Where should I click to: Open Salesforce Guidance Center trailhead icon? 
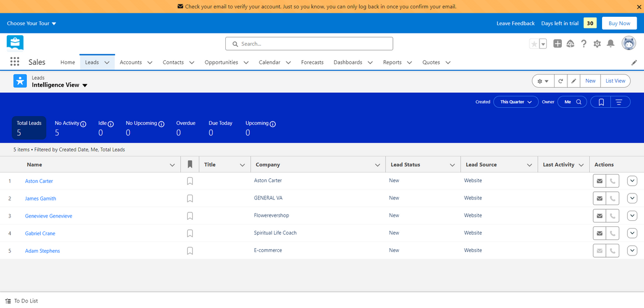point(570,44)
